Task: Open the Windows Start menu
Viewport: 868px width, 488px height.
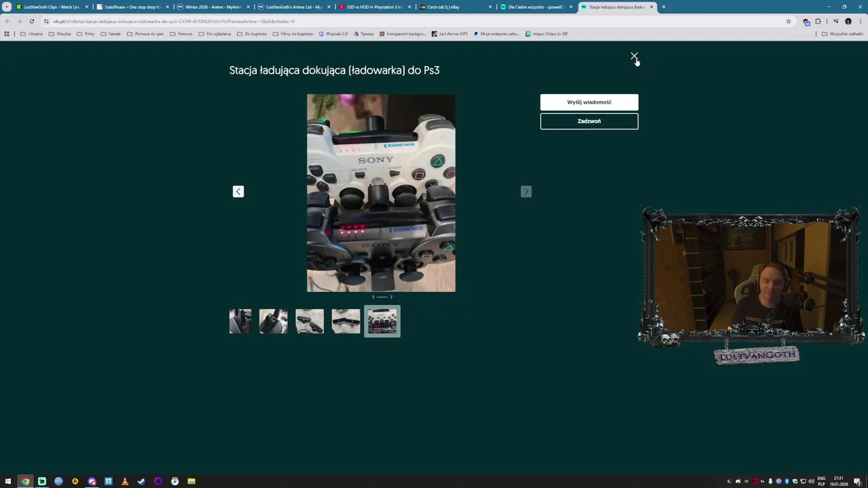Action: pyautogui.click(x=8, y=481)
